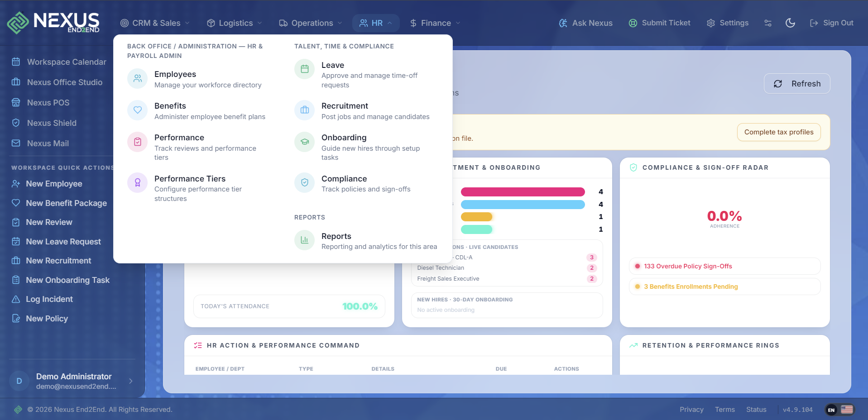The image size is (868, 420).
Task: Click the Performance clipboard icon
Action: [138, 142]
